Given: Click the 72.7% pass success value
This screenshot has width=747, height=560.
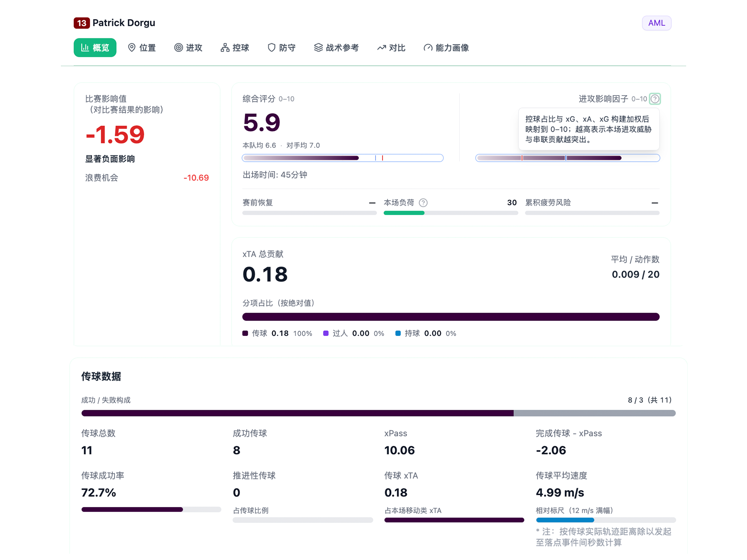Looking at the screenshot, I should tap(98, 492).
